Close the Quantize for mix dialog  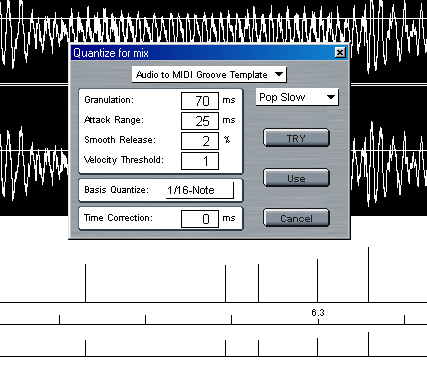click(x=340, y=52)
